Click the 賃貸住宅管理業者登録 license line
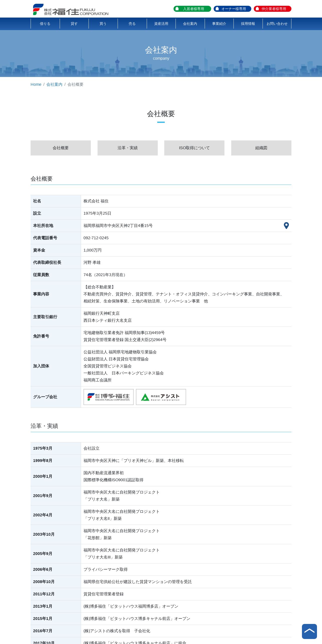This screenshot has width=322, height=644. click(125, 340)
